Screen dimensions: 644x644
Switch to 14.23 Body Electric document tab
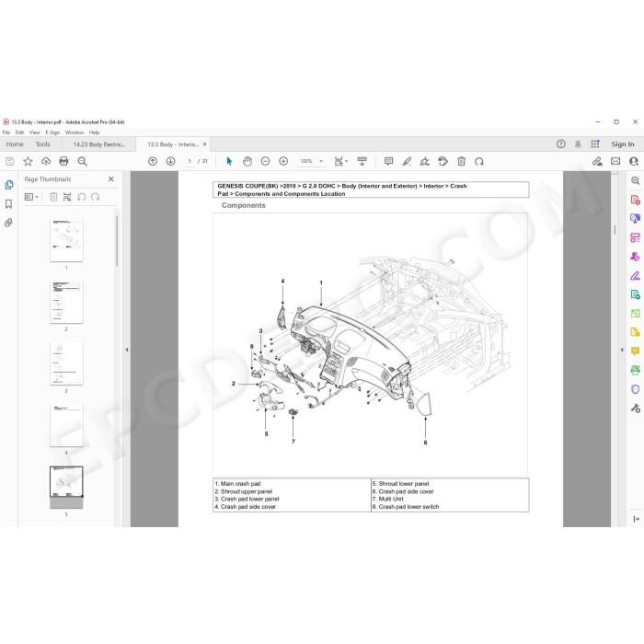click(99, 144)
